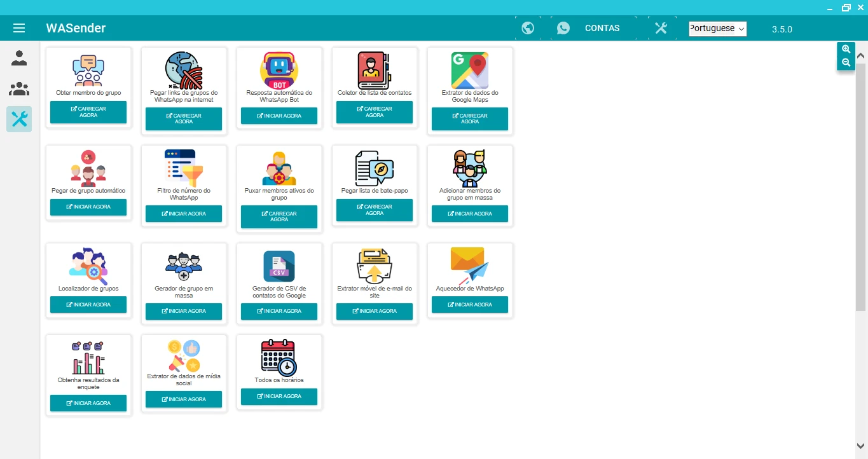The image size is (868, 459).
Task: Start the Localizador de grupos tool
Action: point(88,305)
